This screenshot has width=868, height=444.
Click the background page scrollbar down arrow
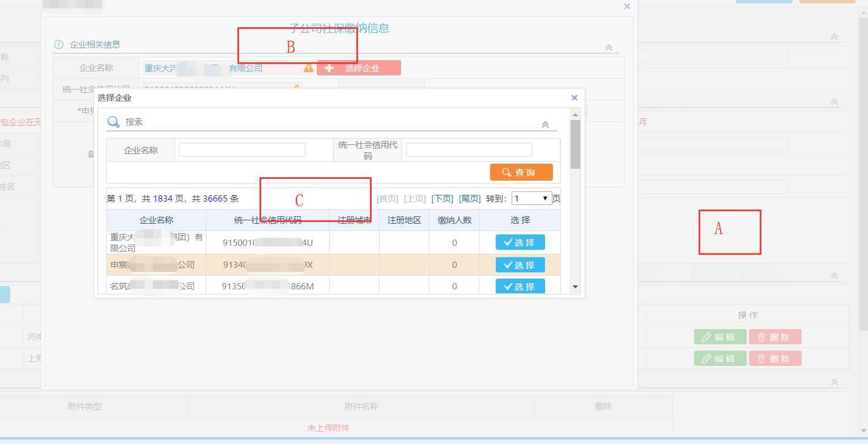(863, 432)
